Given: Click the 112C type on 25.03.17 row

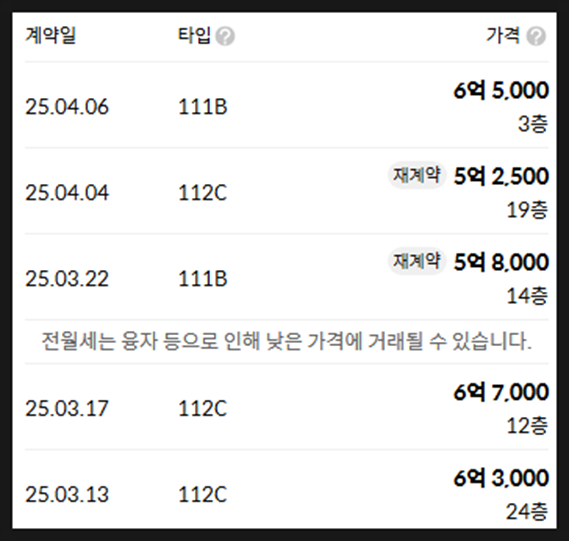Looking at the screenshot, I should pos(202,409).
